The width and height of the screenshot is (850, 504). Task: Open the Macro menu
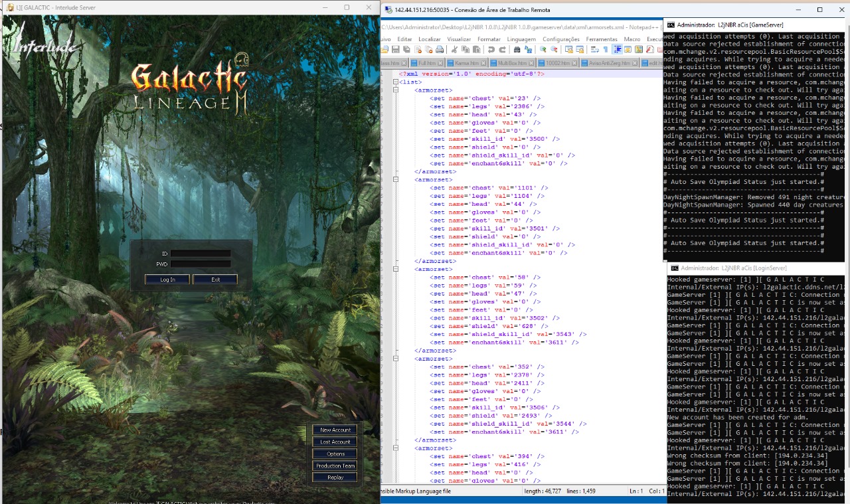tap(632, 39)
